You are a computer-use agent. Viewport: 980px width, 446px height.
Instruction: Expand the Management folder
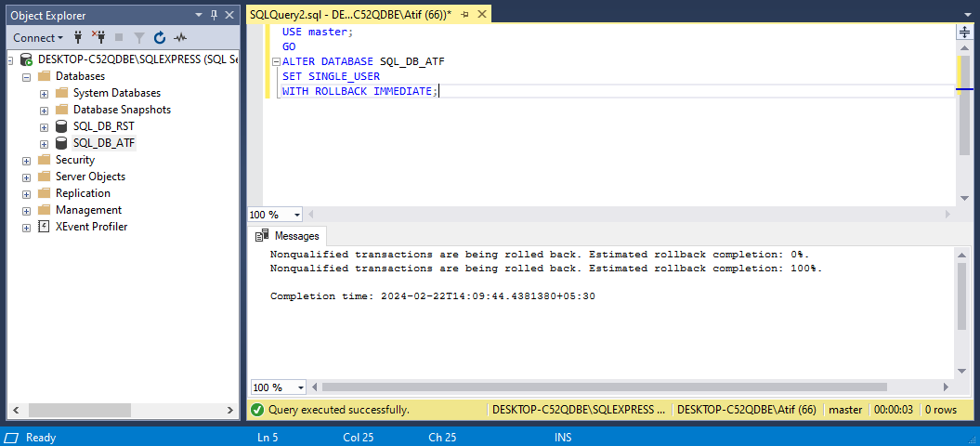point(26,211)
